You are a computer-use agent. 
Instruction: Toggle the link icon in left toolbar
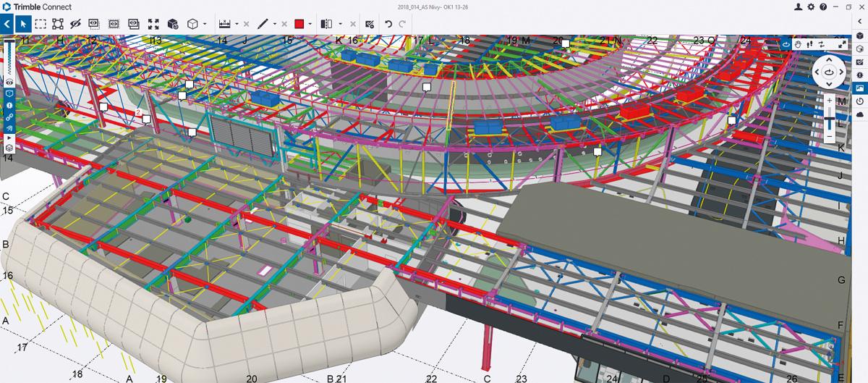[x=9, y=116]
